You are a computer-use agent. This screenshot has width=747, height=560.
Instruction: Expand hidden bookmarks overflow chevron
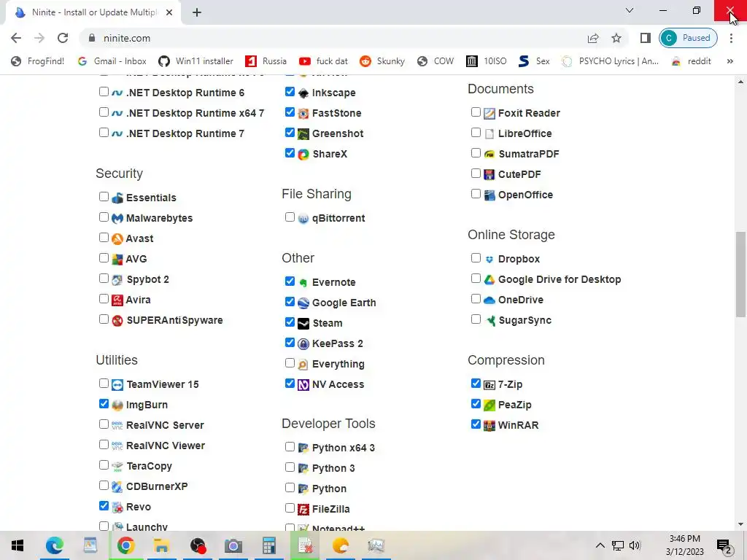tap(729, 61)
